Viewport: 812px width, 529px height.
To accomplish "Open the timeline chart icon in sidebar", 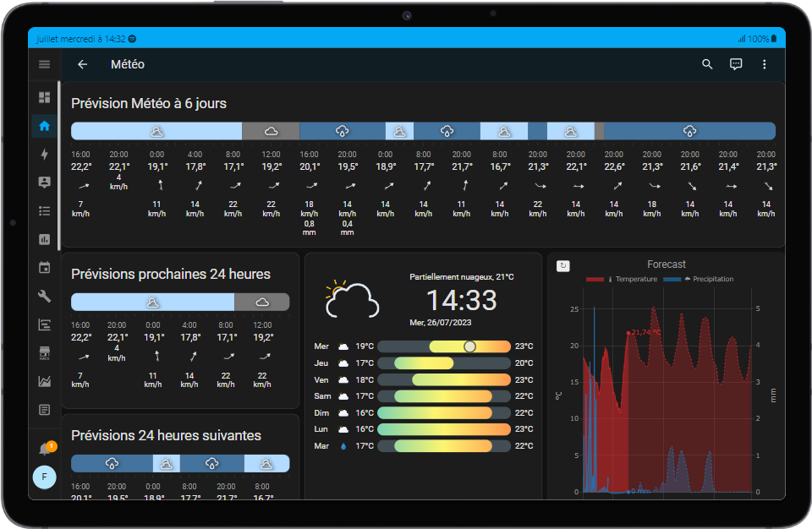I will click(45, 324).
